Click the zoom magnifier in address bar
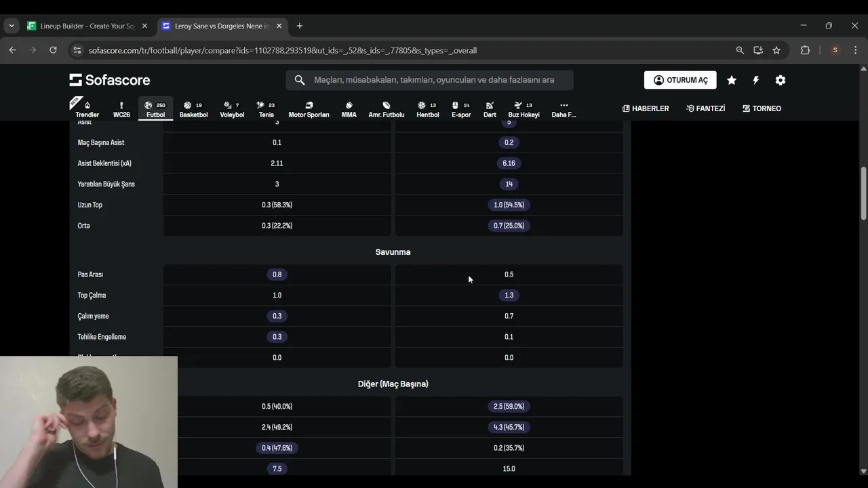Viewport: 868px width, 488px height. pos(740,50)
